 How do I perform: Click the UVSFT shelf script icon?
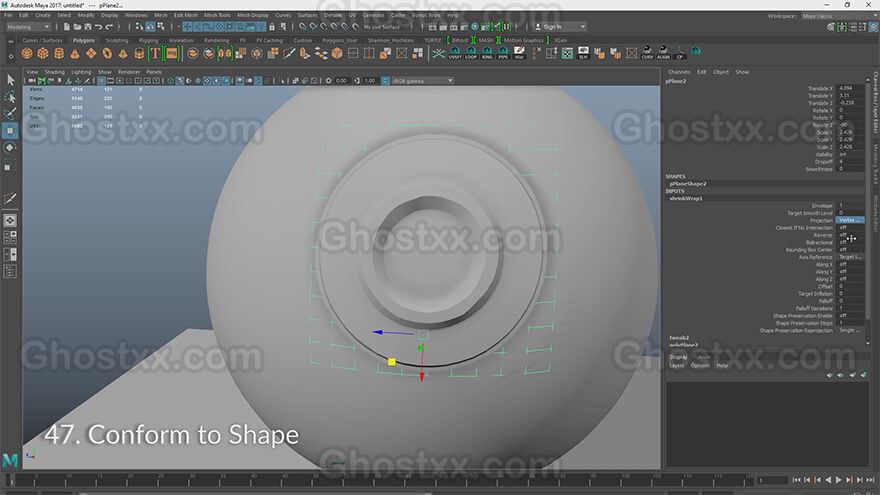tap(455, 53)
